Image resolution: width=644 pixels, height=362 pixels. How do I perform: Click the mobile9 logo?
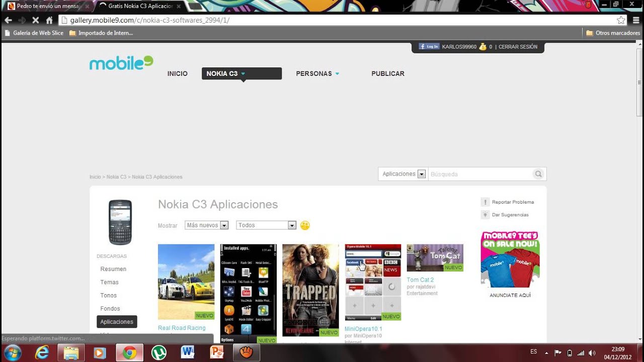[x=121, y=63]
